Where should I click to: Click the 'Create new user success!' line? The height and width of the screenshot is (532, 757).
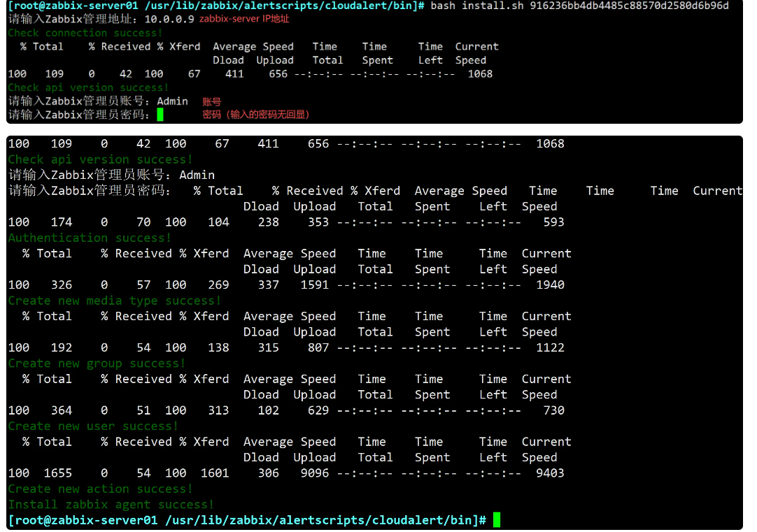93,426
